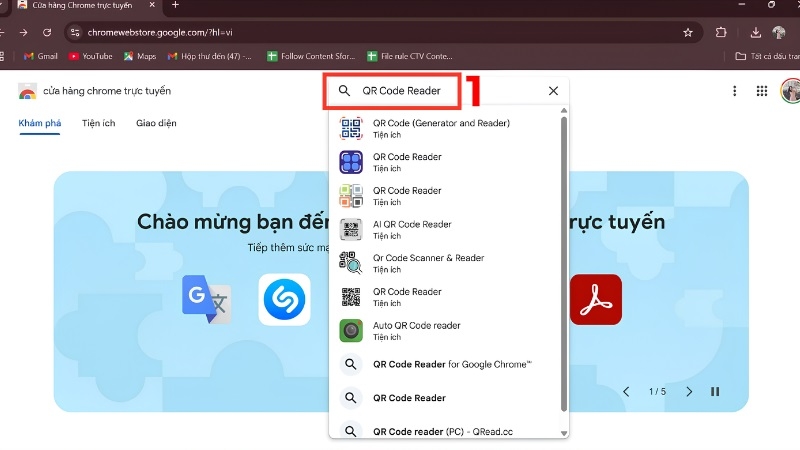Screen dimensions: 800x450
Task: Open the browser extensions puzzle icon
Action: [x=721, y=33]
